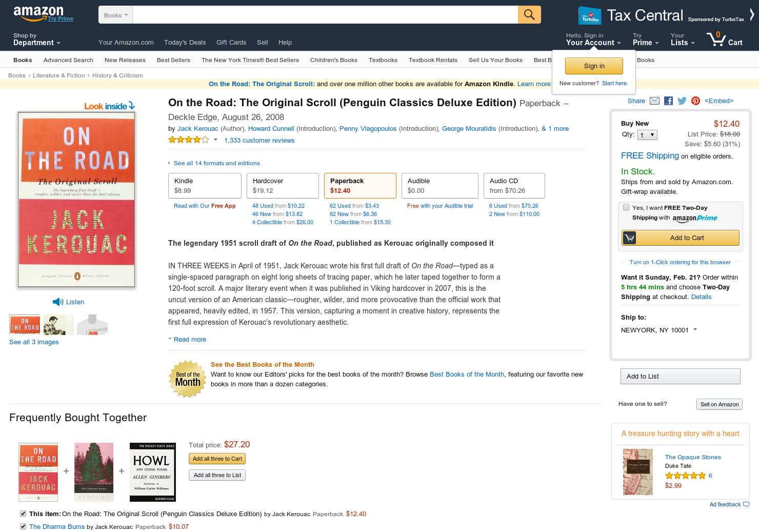This screenshot has width=759, height=532.
Task: Select the Hardcover format tab
Action: coord(283,186)
